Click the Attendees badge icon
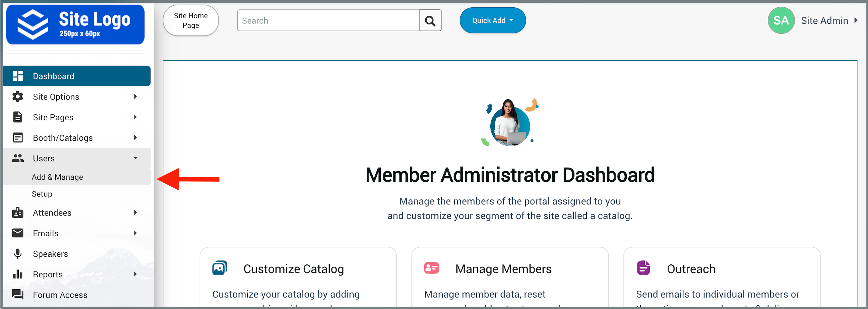Image resolution: width=868 pixels, height=309 pixels. click(x=17, y=212)
